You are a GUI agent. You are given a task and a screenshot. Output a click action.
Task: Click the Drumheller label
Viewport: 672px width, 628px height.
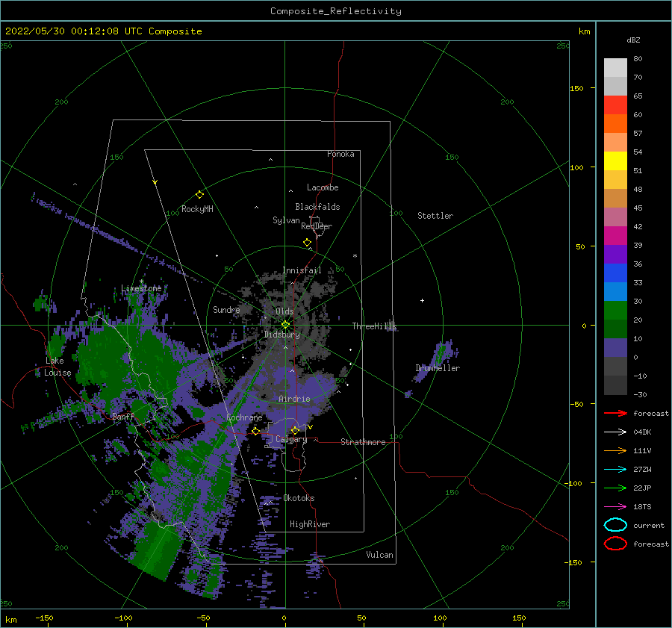coord(438,368)
